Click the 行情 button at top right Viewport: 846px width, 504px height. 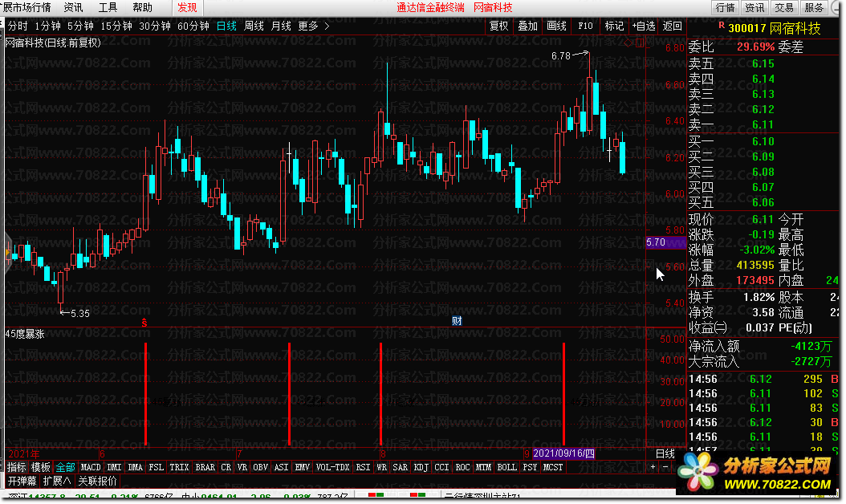click(725, 7)
